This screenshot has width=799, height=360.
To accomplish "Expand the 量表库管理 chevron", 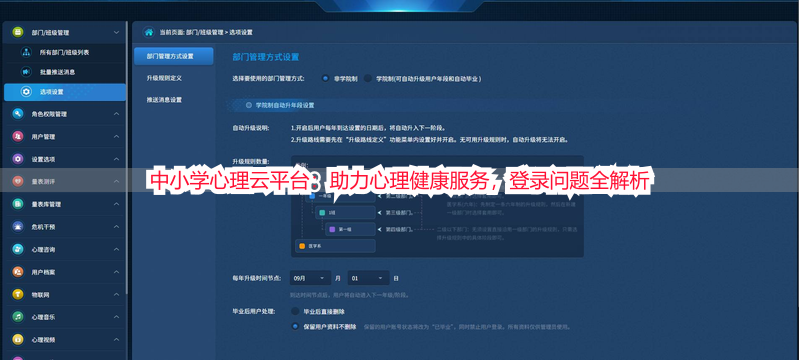I will click(x=117, y=203).
